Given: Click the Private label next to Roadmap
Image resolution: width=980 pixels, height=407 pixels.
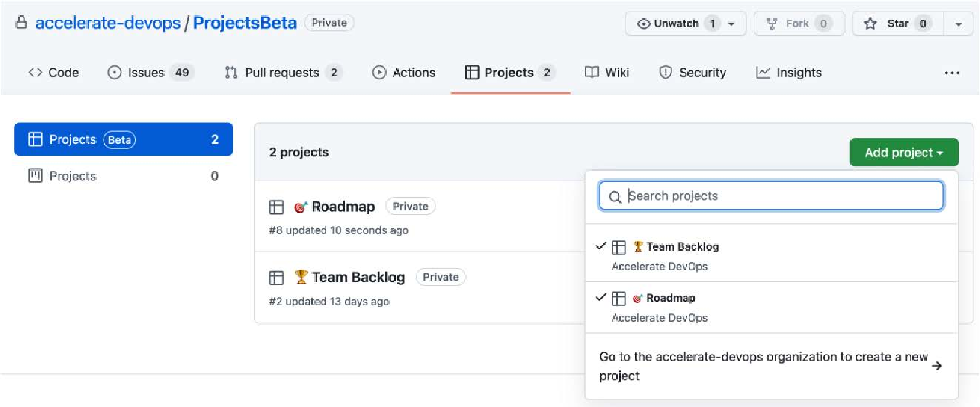Looking at the screenshot, I should click(410, 206).
